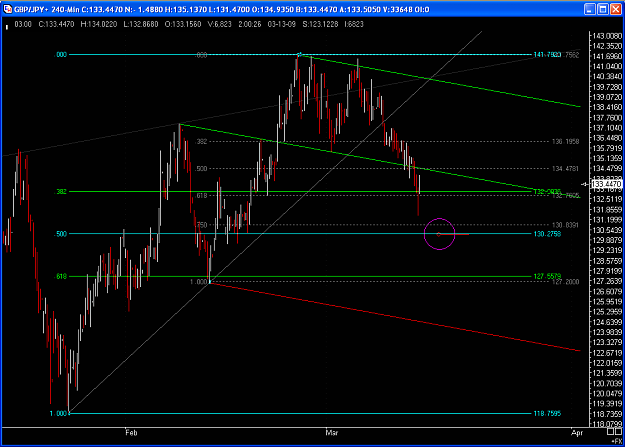Click the GBP/JPY chart window title icon
625x447 pixels.
pos(7,9)
